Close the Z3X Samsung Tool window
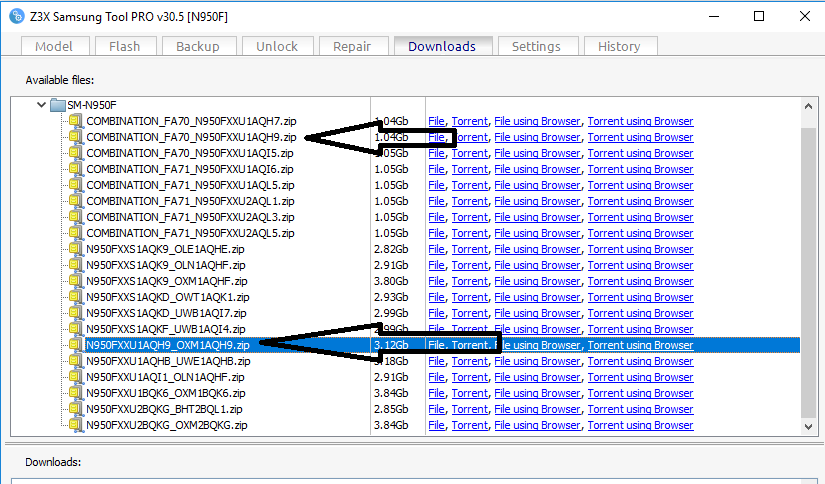The image size is (825, 484). [x=804, y=16]
